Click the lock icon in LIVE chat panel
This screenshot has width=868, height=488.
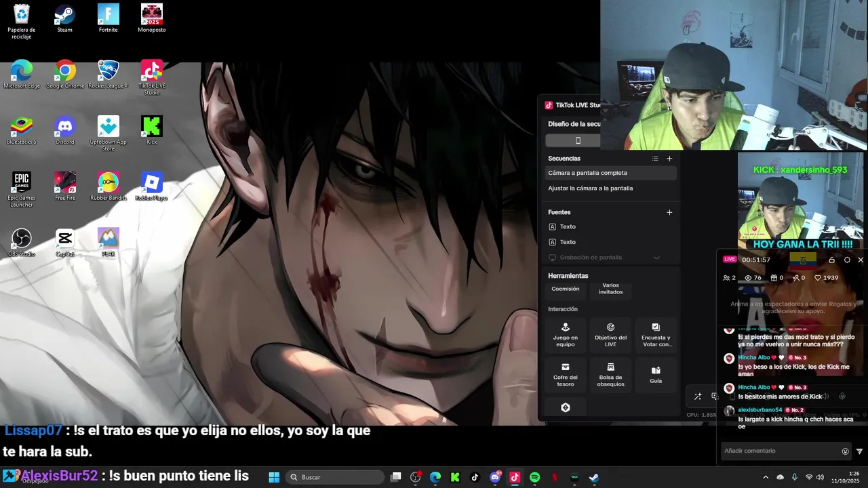pos(831,260)
